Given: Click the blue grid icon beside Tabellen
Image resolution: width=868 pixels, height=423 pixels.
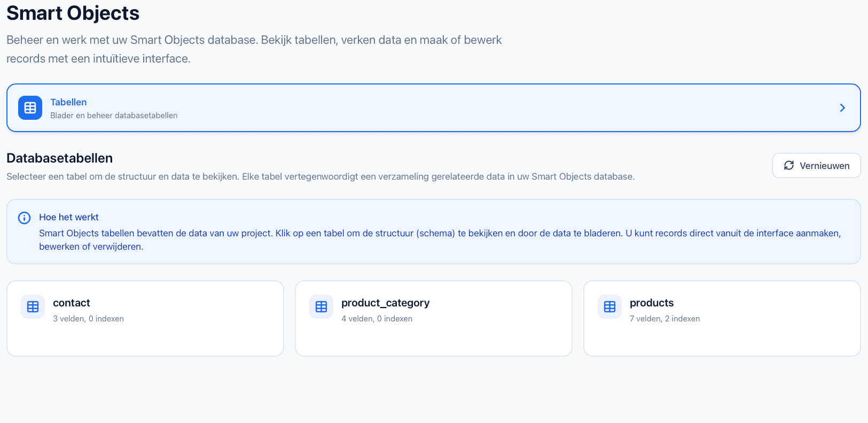Looking at the screenshot, I should click(30, 107).
